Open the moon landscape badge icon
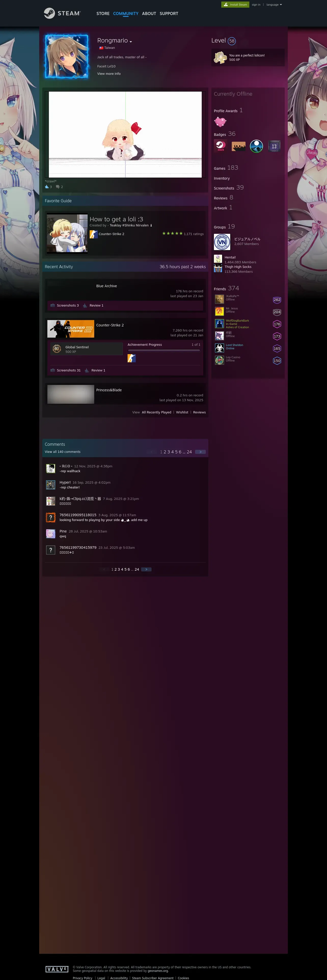This screenshot has height=980, width=327. (x=256, y=146)
